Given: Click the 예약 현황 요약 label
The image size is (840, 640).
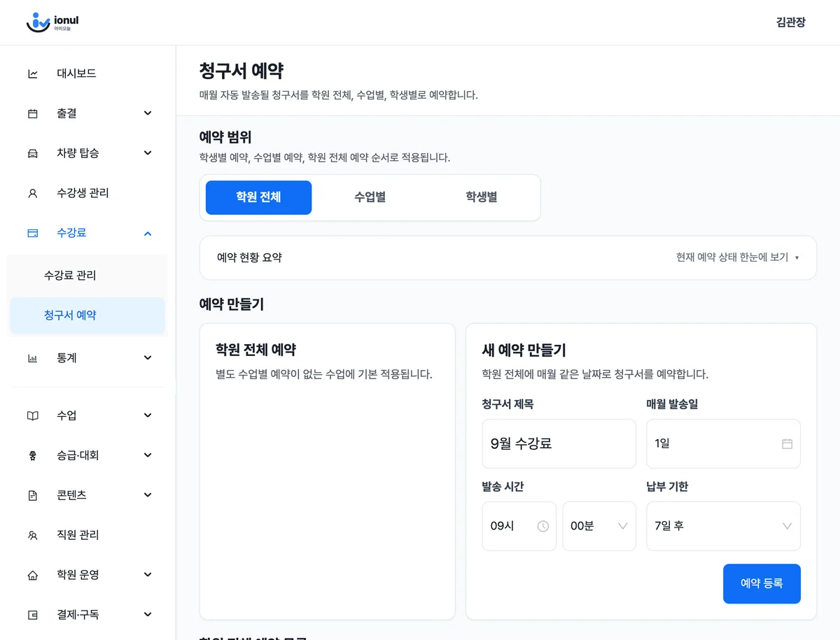Looking at the screenshot, I should [x=249, y=257].
